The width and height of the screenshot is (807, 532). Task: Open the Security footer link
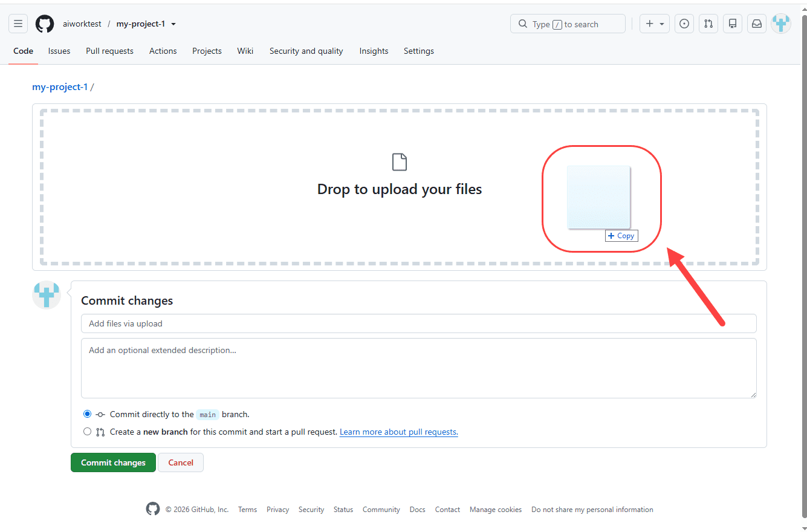[x=311, y=510]
